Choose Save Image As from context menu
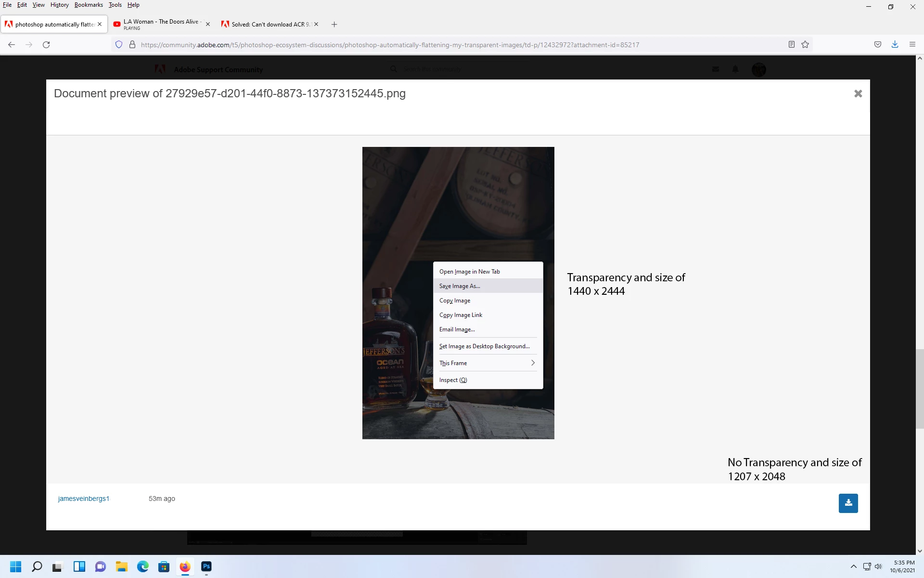This screenshot has width=924, height=578. [x=460, y=286]
